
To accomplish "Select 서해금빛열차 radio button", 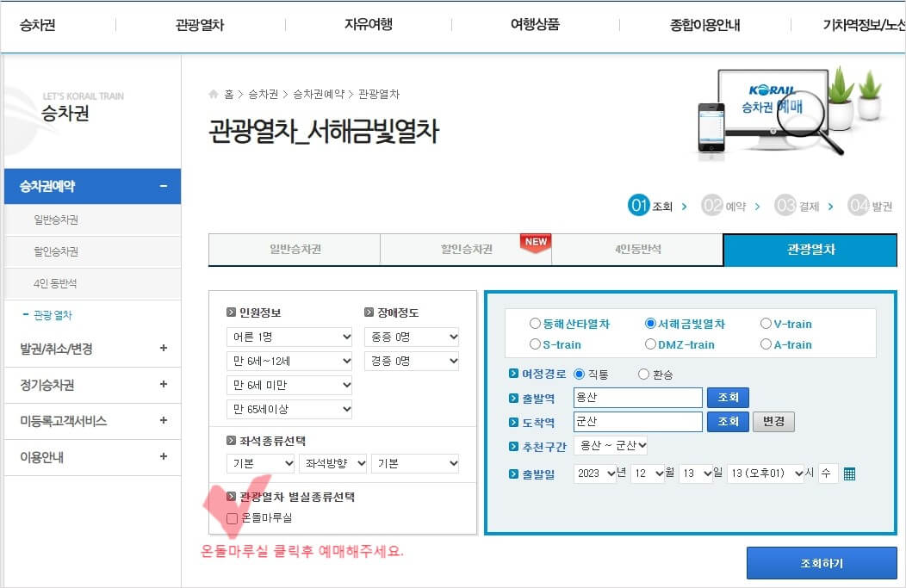I will pyautogui.click(x=650, y=324).
